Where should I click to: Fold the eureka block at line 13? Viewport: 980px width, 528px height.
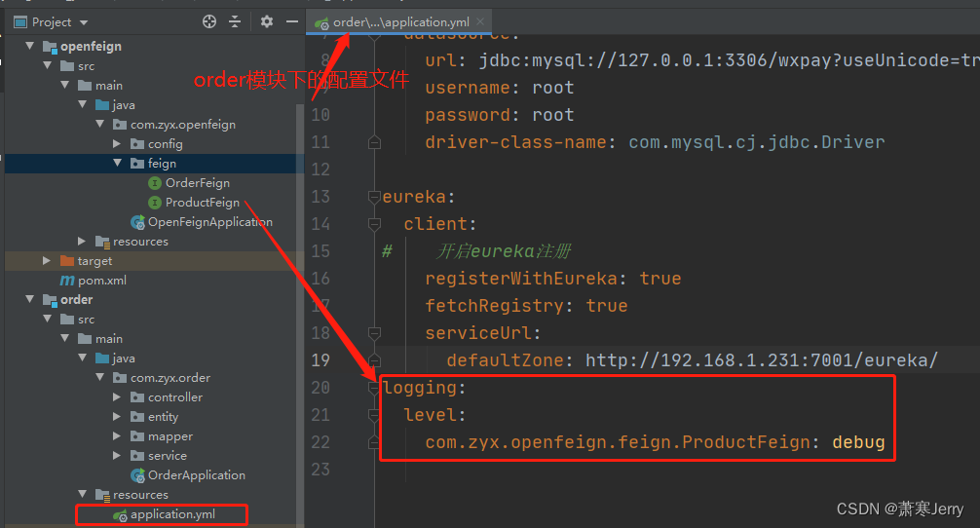coord(374,197)
